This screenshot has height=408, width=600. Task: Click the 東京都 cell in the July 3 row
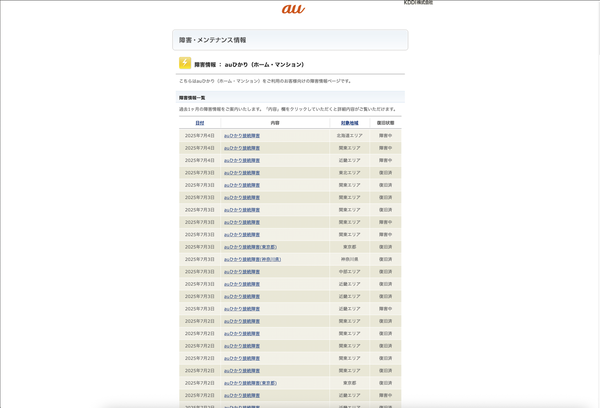point(349,247)
